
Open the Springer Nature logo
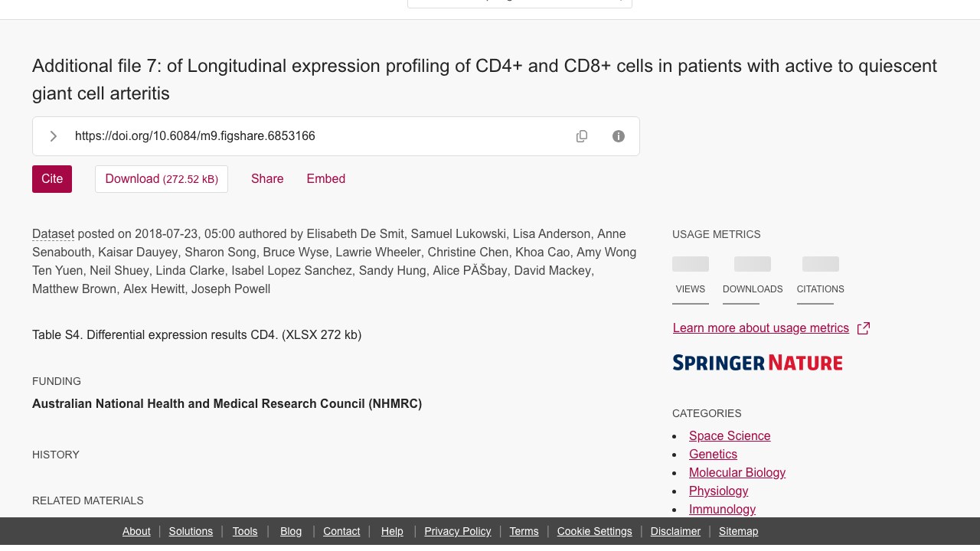[757, 363]
